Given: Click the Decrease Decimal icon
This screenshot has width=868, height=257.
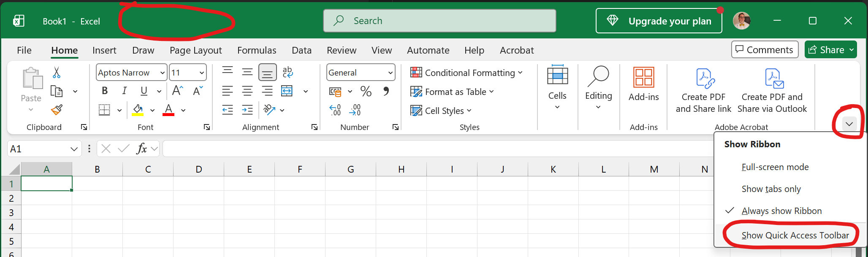Looking at the screenshot, I should [355, 110].
